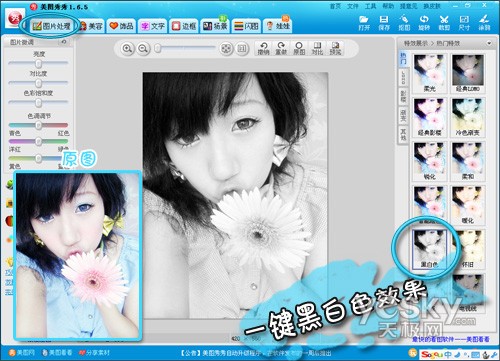
Task: Apply the 经典影楼 effect thumbnail
Action: pyautogui.click(x=429, y=117)
